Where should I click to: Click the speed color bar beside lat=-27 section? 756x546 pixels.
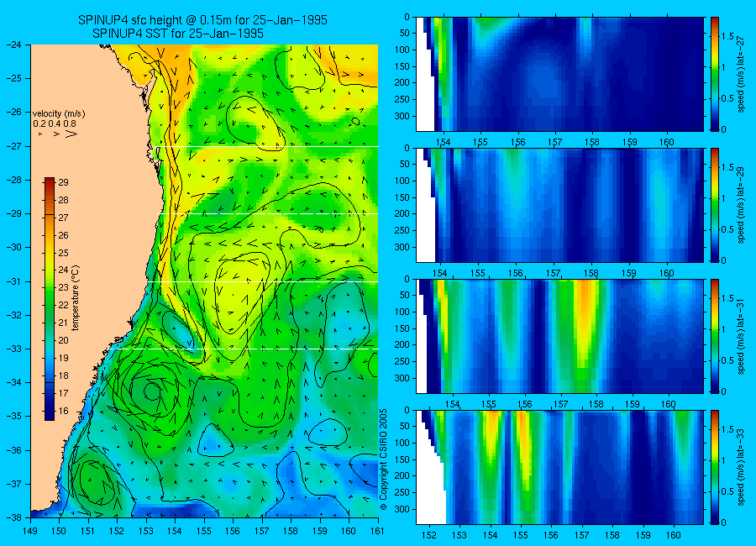[x=715, y=74]
